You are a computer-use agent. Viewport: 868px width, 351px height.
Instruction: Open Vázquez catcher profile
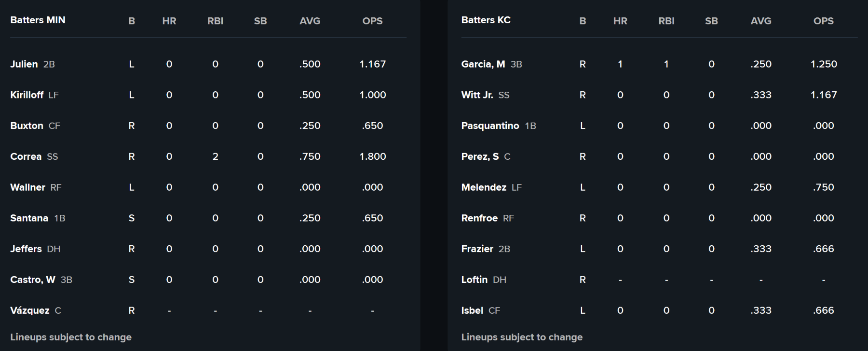pyautogui.click(x=29, y=310)
